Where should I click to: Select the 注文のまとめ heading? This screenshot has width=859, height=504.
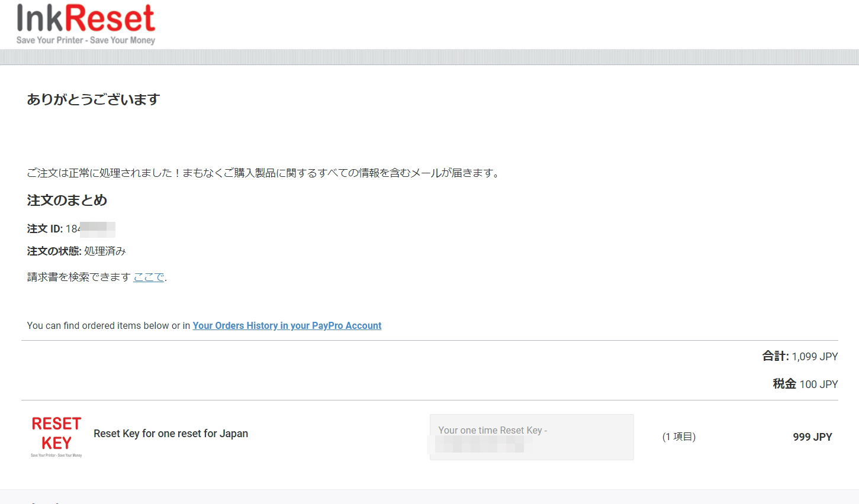[x=67, y=201]
